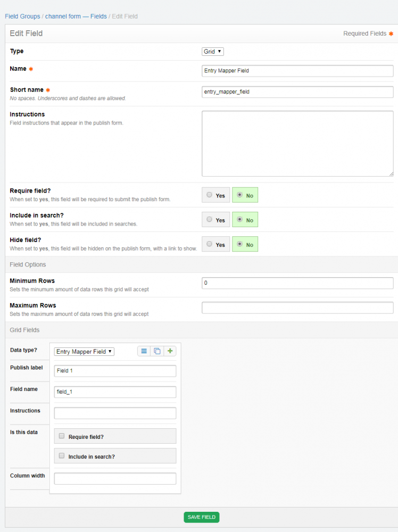
Task: Click the Name input field
Action: point(297,70)
